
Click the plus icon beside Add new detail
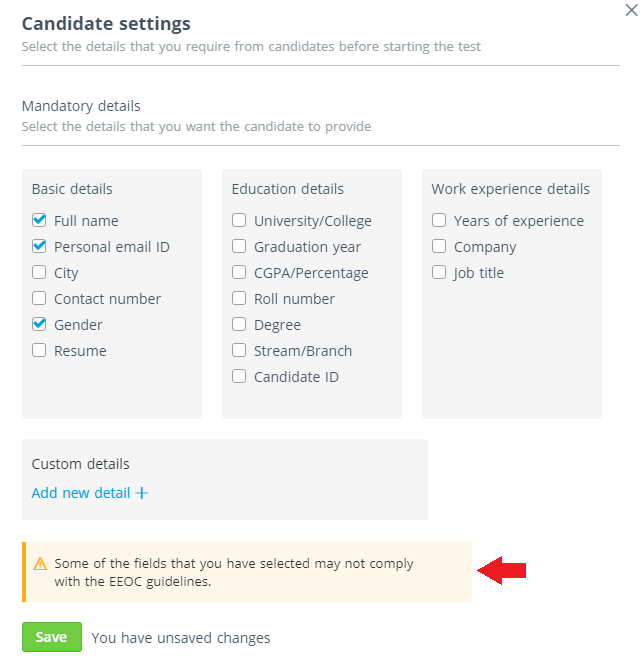[x=142, y=493]
